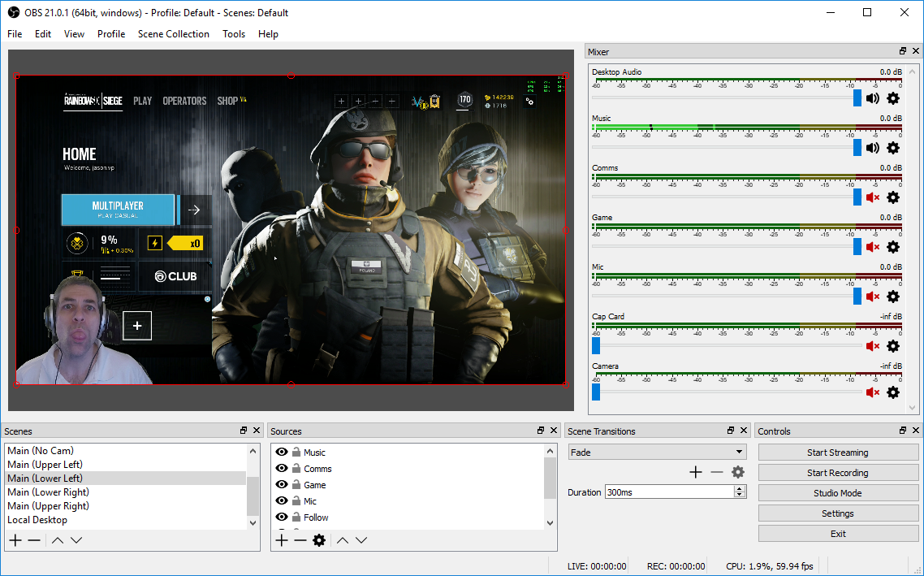This screenshot has width=924, height=576.
Task: Open the Profile menu
Action: click(x=111, y=33)
